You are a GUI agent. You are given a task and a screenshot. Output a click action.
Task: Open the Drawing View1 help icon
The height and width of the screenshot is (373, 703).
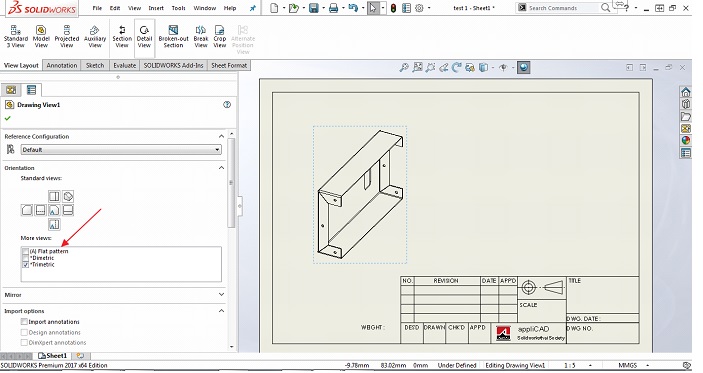pos(227,104)
